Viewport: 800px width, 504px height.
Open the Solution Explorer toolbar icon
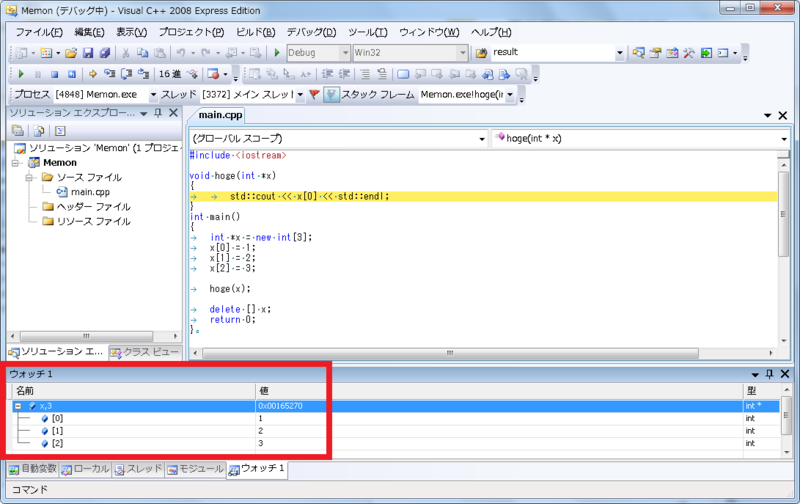pos(638,53)
